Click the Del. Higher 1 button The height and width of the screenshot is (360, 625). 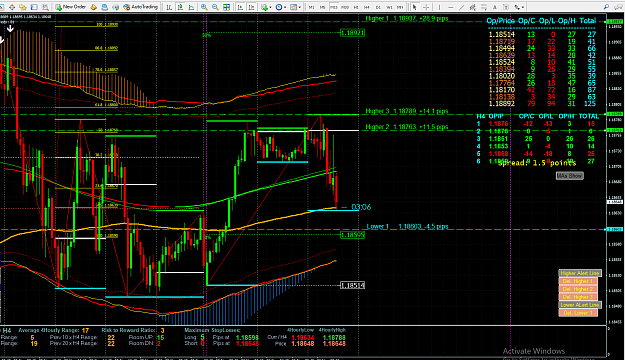(578, 281)
